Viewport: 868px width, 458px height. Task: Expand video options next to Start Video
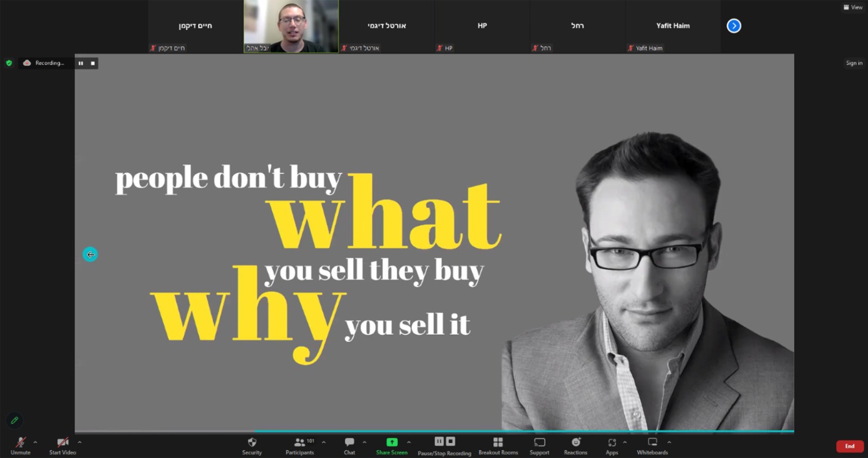pyautogui.click(x=79, y=442)
